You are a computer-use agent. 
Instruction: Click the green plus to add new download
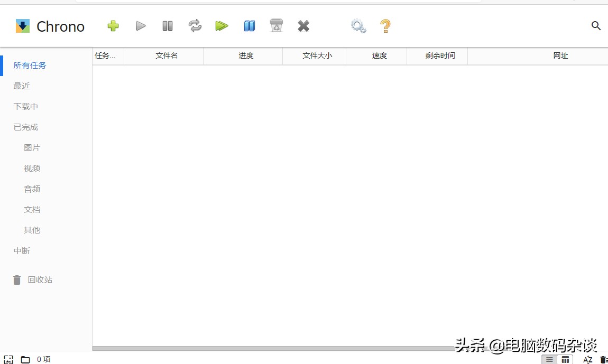coord(113,25)
